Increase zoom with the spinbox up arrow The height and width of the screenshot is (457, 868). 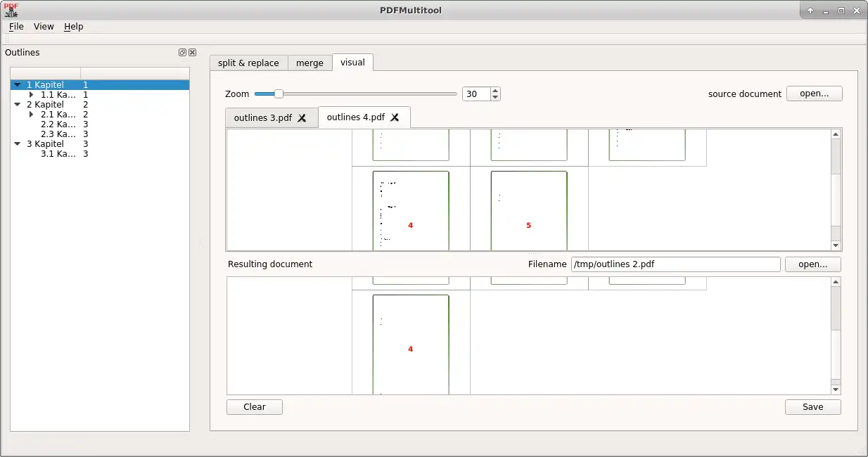pyautogui.click(x=495, y=91)
